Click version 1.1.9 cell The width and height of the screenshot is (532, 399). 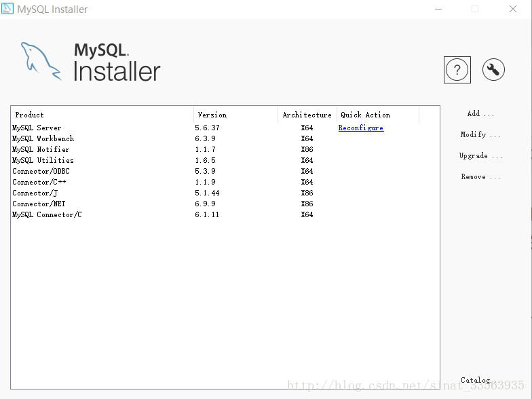click(x=205, y=182)
